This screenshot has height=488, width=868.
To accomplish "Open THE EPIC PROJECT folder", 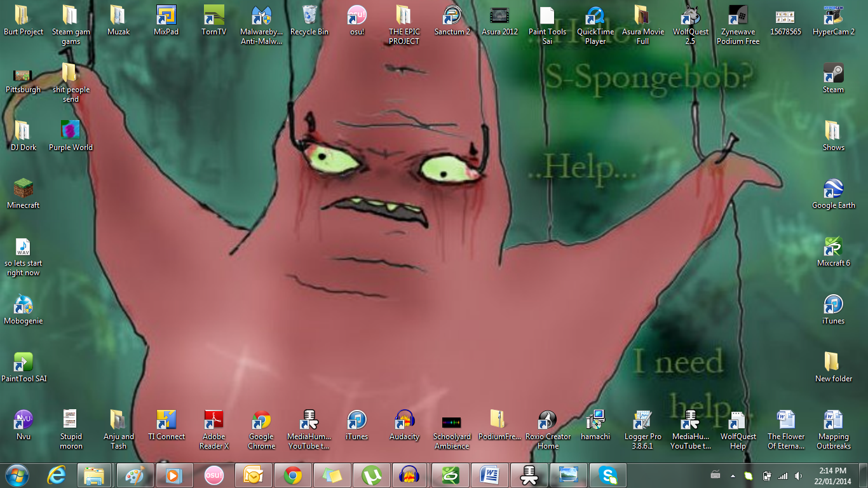I will click(405, 25).
